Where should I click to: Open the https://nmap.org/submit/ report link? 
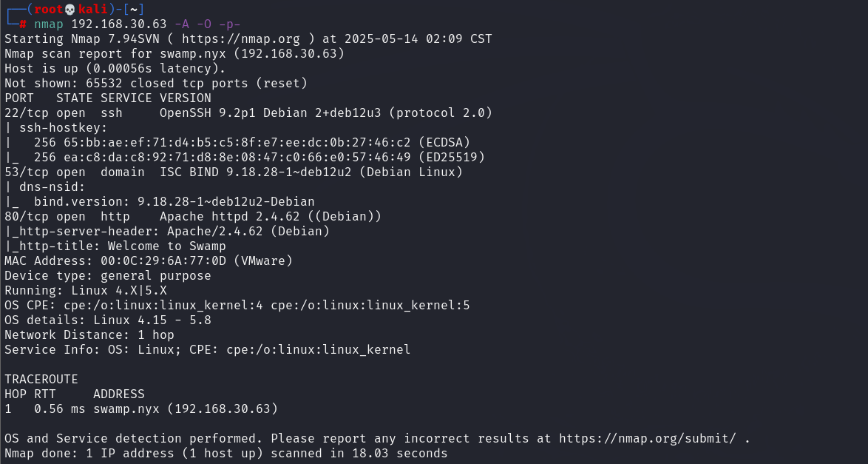pos(647,439)
